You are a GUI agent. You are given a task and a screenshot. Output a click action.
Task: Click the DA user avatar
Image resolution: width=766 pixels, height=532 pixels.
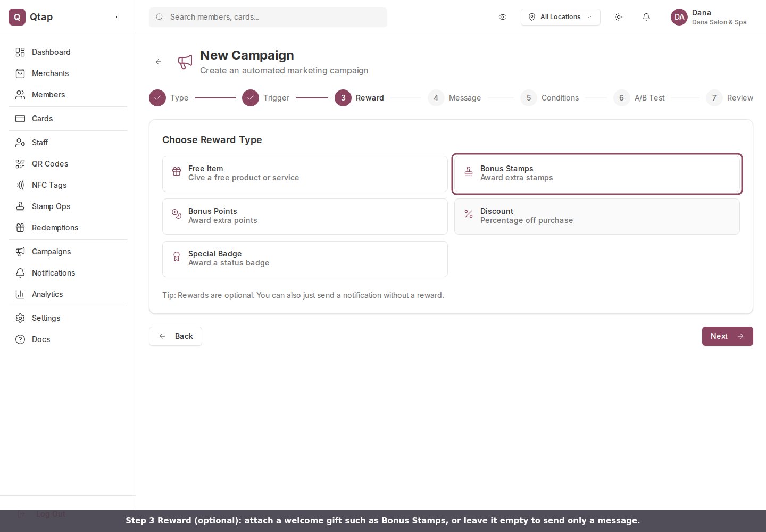(679, 17)
